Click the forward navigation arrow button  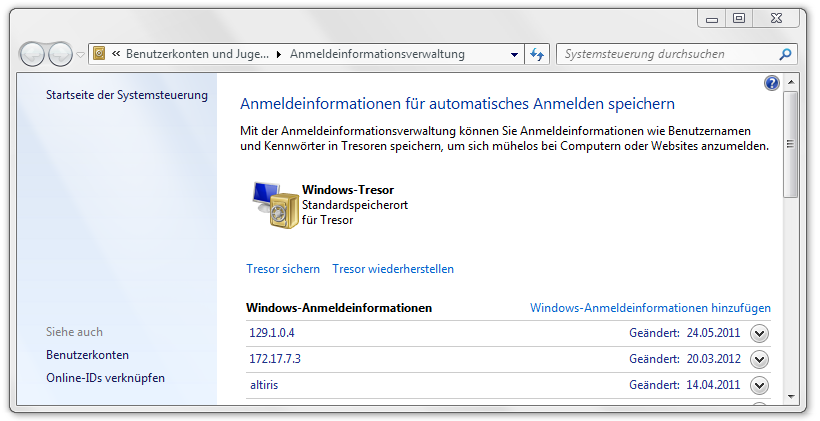61,54
